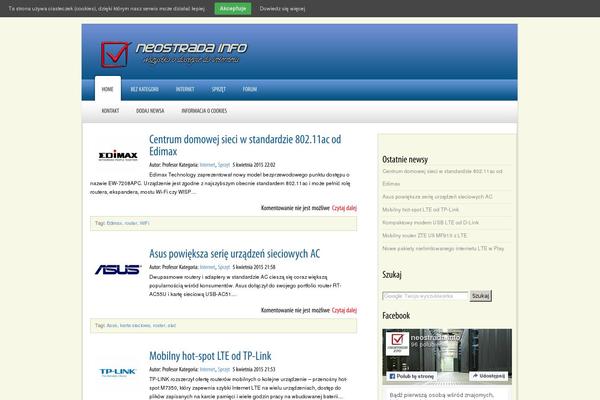Click 'Czytaj dalej' under the Edimax article
Image resolution: width=600 pixels, height=400 pixels.
[x=344, y=208]
